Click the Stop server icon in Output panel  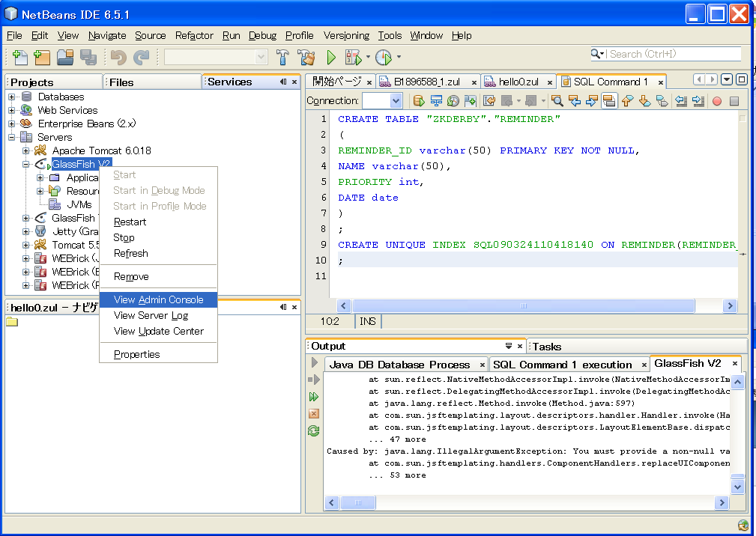pyautogui.click(x=313, y=414)
